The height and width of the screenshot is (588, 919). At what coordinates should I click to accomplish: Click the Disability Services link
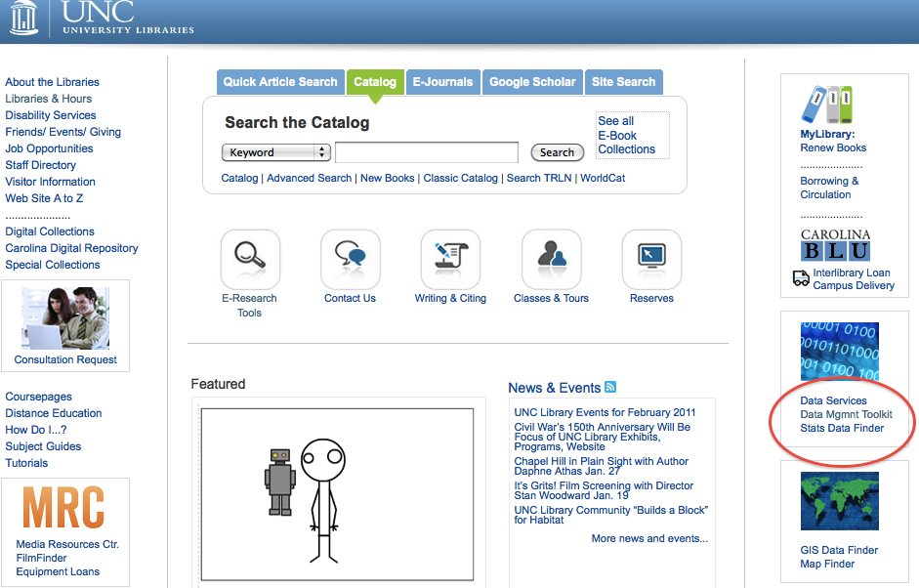[x=51, y=115]
